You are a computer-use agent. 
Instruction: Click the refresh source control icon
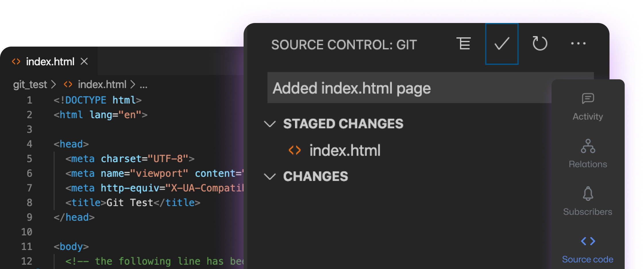[540, 43]
